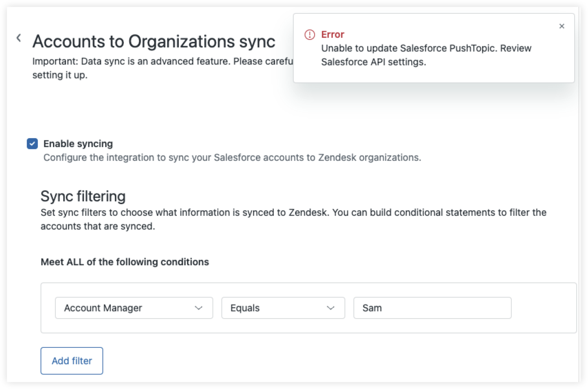Click the filter value field containing Sam
The height and width of the screenshot is (389, 588).
[432, 308]
